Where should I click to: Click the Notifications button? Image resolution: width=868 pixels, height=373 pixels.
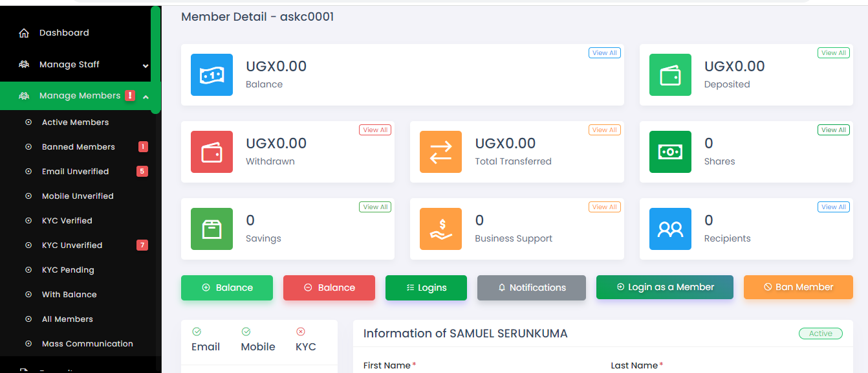click(532, 288)
